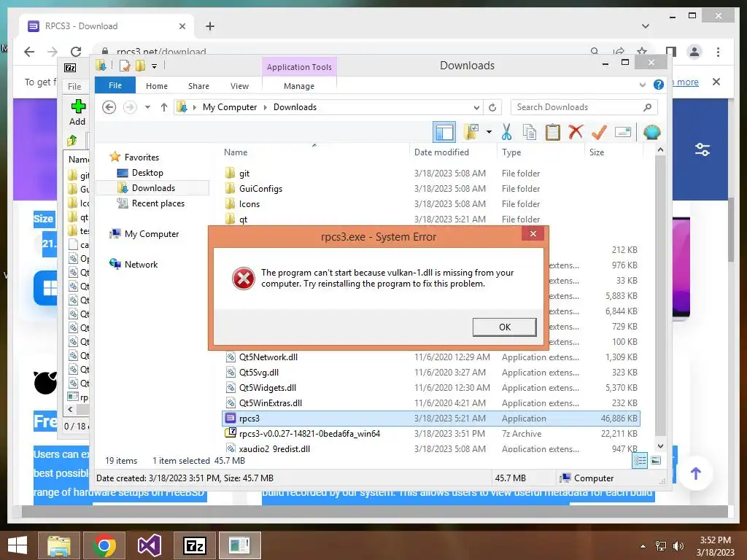Click the Search Downloads field
747x560 pixels.
coord(584,107)
